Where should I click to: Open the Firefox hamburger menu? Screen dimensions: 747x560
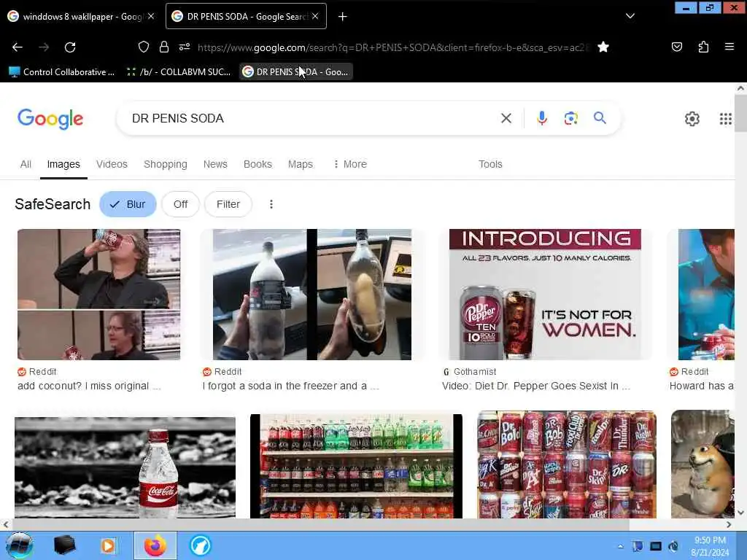click(x=729, y=47)
